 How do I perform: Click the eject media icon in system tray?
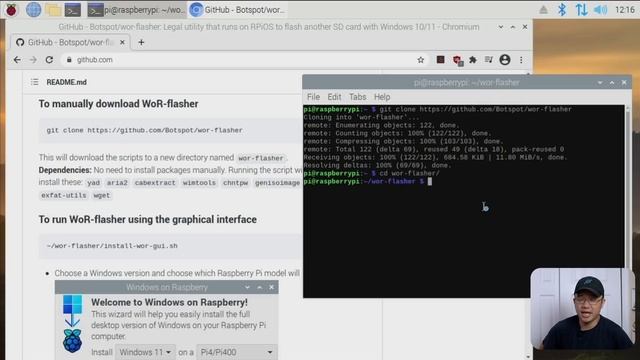[x=543, y=9]
